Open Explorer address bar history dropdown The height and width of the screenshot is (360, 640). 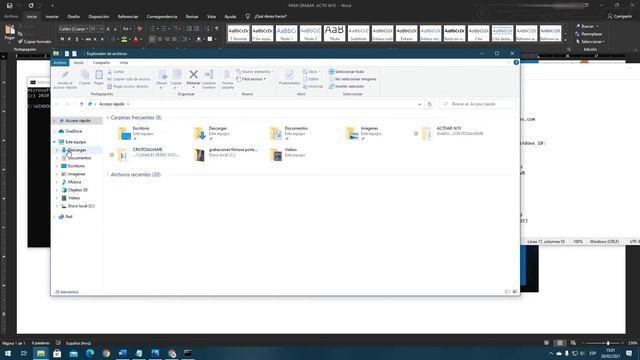pyautogui.click(x=420, y=104)
